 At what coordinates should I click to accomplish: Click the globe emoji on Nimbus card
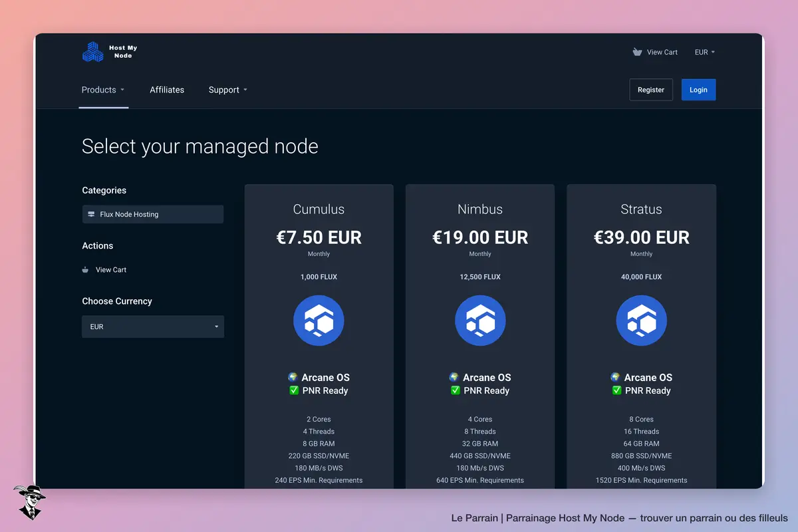tap(454, 377)
